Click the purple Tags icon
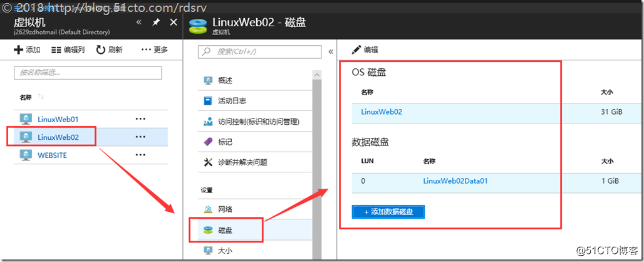644x262 pixels. pyautogui.click(x=209, y=142)
